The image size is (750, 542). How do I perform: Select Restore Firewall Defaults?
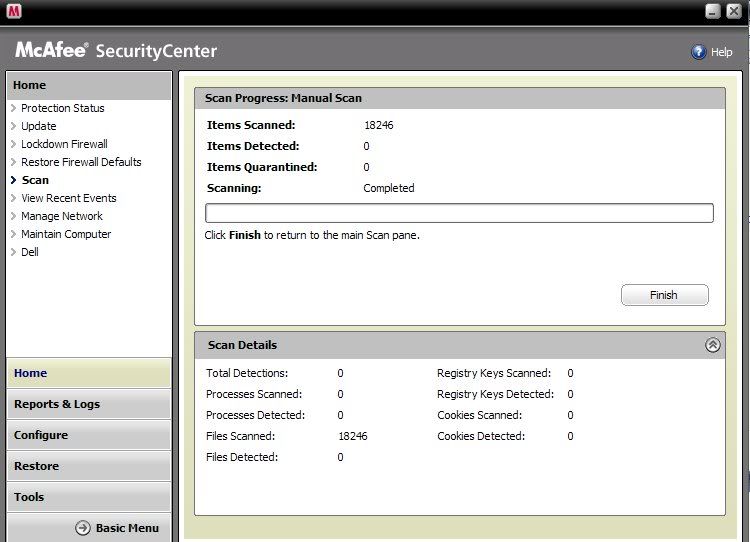pyautogui.click(x=81, y=162)
